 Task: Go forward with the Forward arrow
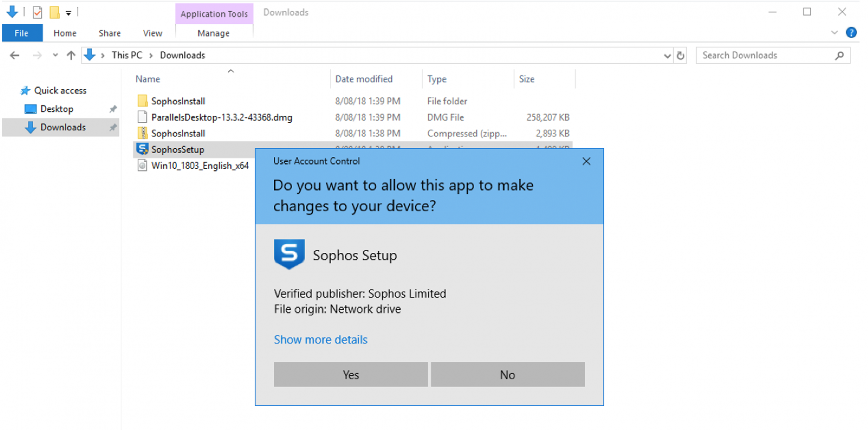[x=37, y=55]
